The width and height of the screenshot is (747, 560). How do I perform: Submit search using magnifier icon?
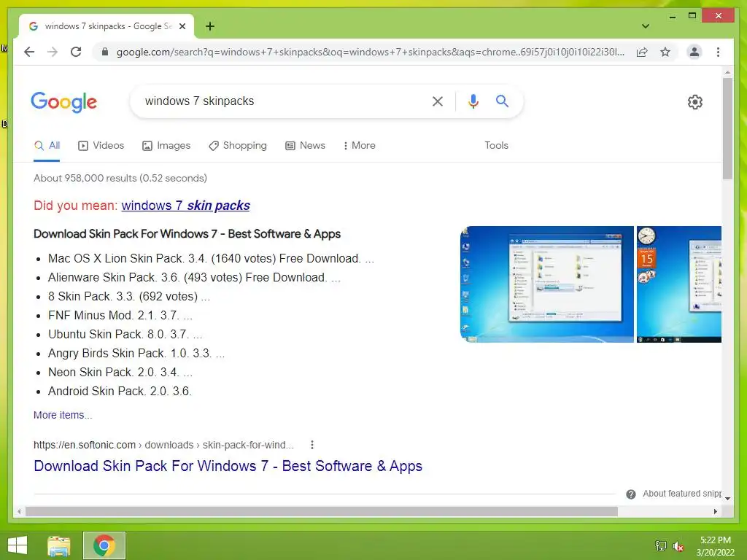coord(502,101)
